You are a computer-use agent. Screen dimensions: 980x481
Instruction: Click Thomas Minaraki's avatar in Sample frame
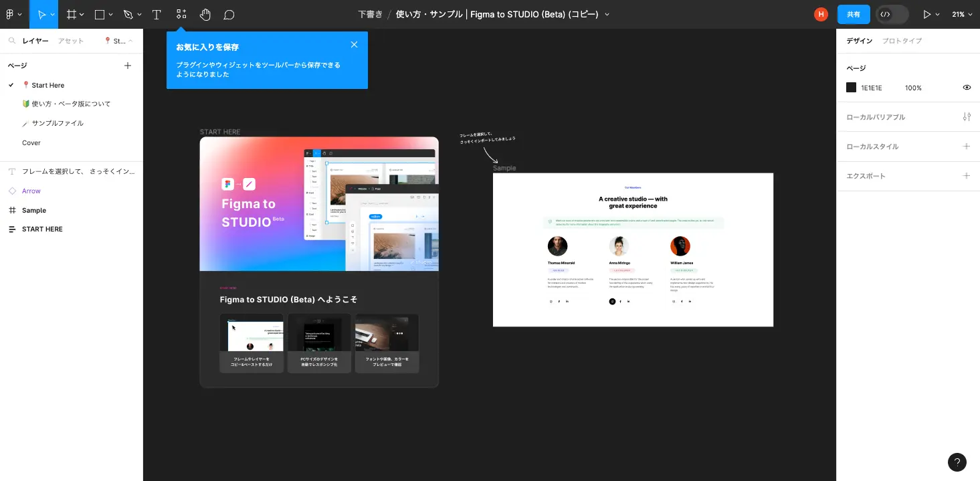click(x=557, y=246)
